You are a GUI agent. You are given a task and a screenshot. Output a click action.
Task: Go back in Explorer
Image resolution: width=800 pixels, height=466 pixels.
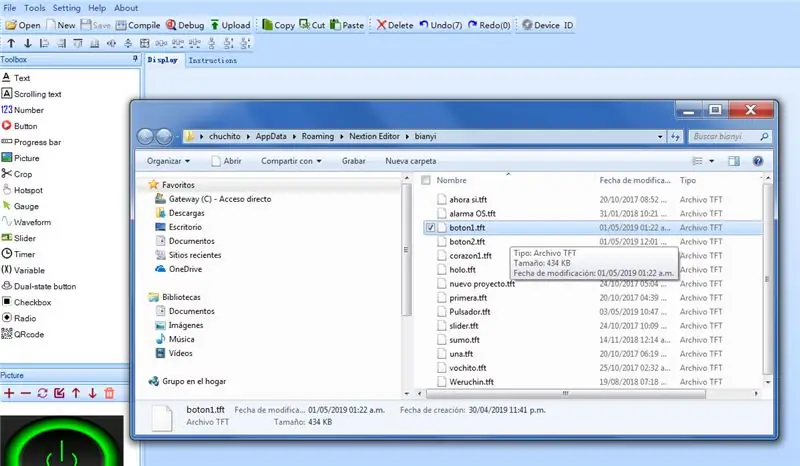pyautogui.click(x=145, y=136)
